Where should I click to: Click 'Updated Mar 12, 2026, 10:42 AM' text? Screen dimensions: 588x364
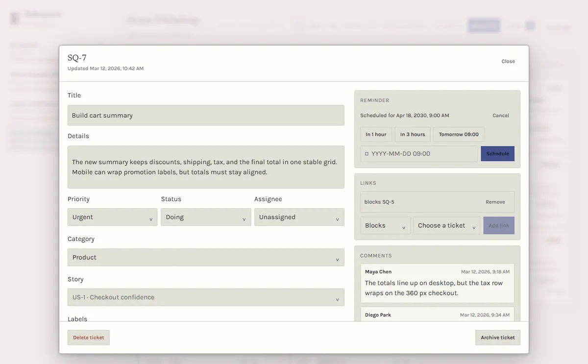(106, 69)
